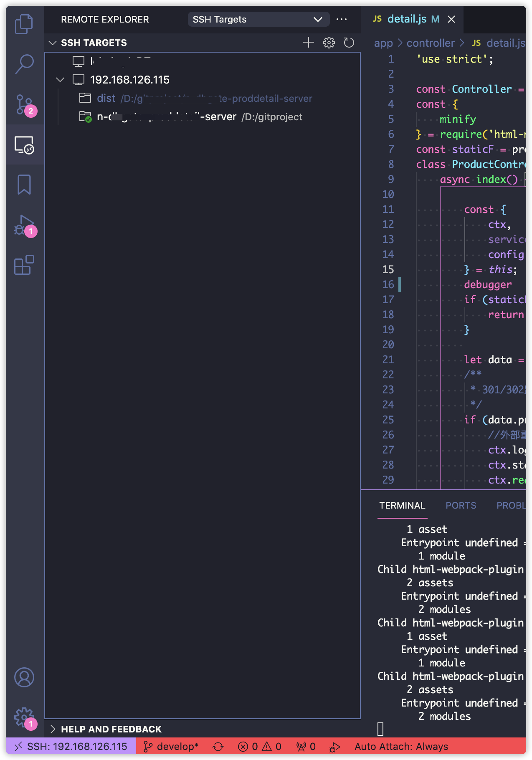532x760 pixels.
Task: Open SSH configuration file gear
Action: (x=329, y=42)
